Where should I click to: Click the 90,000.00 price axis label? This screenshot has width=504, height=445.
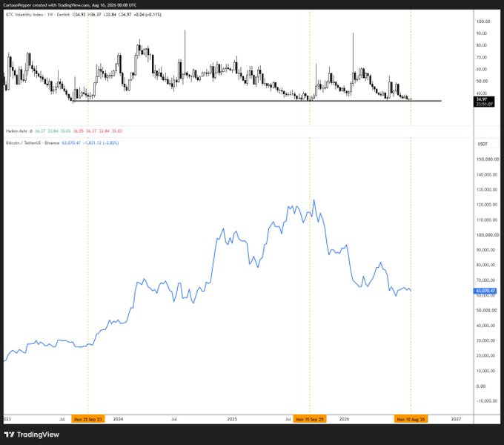pyautogui.click(x=485, y=250)
